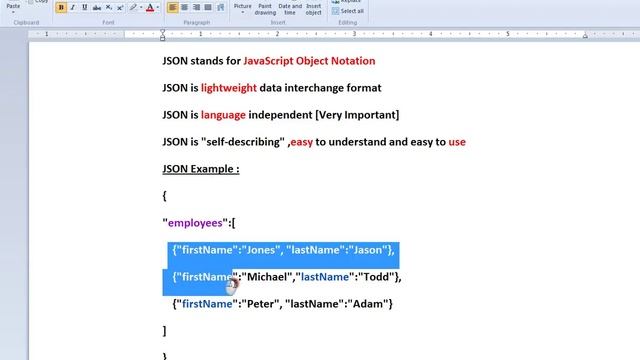Click the Replace command
This screenshot has height=360, width=640.
tap(347, 2)
